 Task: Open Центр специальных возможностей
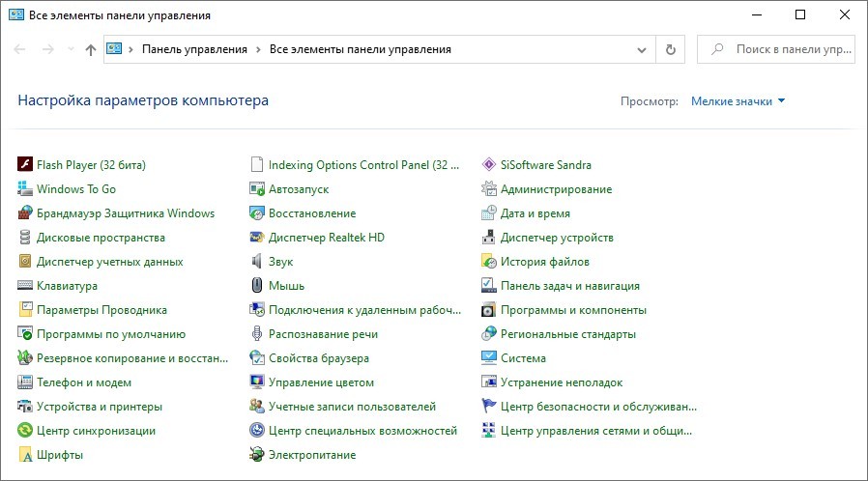pyautogui.click(x=362, y=431)
